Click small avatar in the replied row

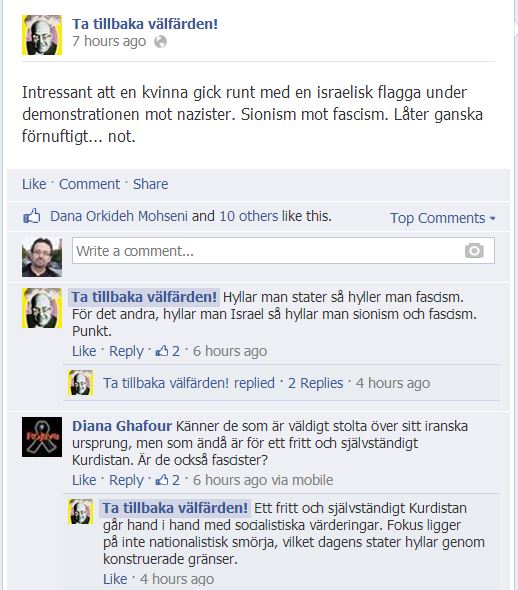tap(81, 383)
